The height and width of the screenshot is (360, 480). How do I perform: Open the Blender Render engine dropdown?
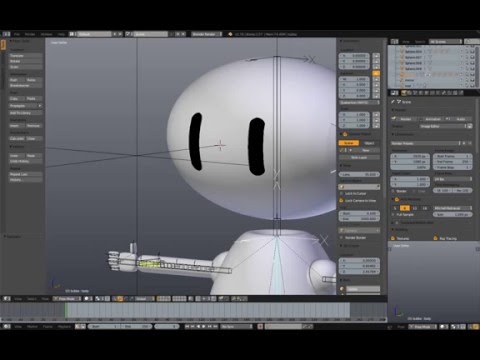pos(207,34)
